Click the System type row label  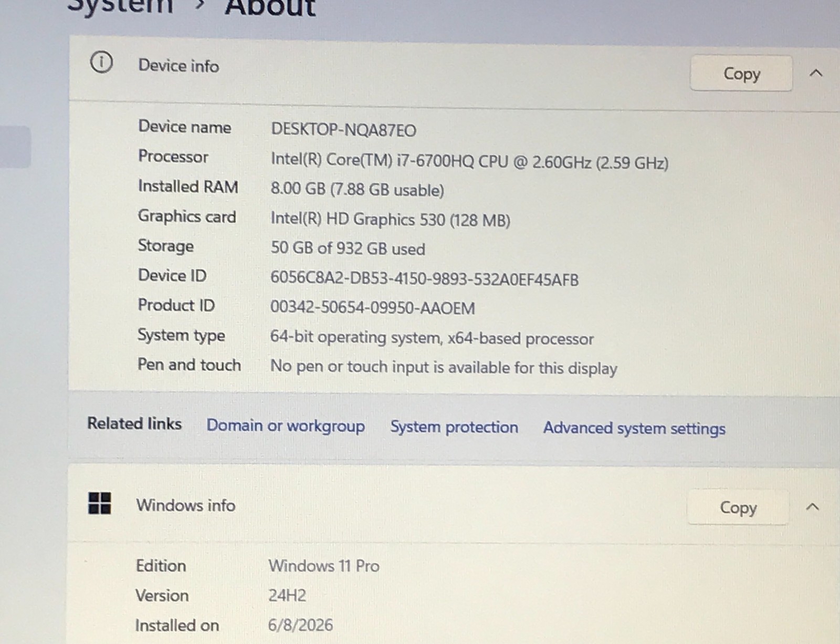pos(181,336)
